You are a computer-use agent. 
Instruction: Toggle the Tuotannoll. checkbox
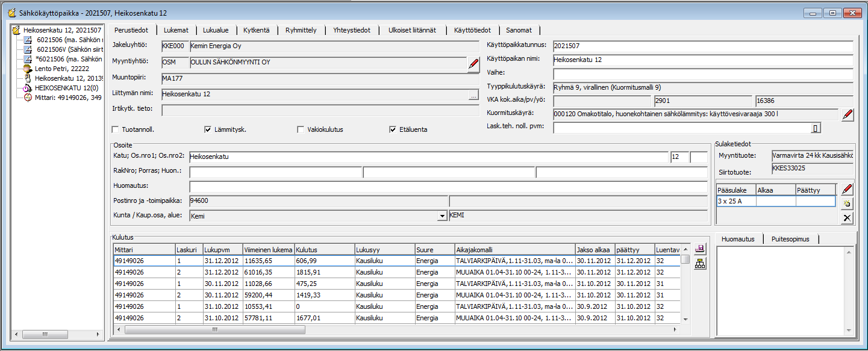coord(116,129)
